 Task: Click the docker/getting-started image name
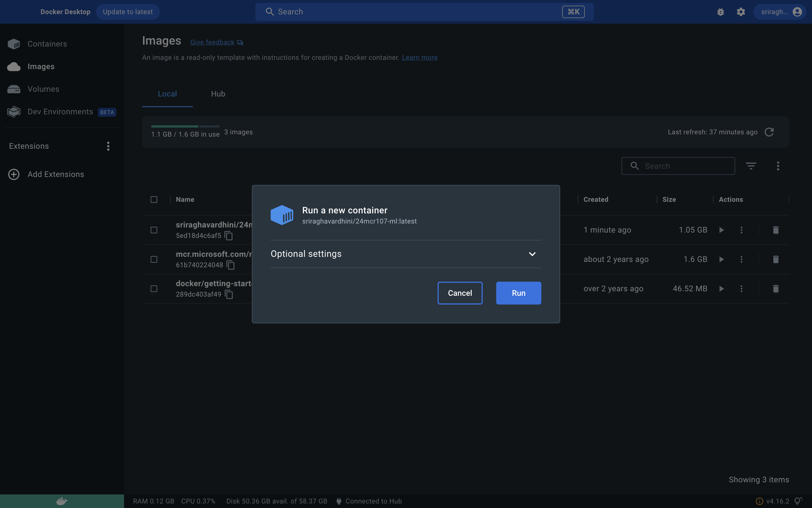coord(214,284)
